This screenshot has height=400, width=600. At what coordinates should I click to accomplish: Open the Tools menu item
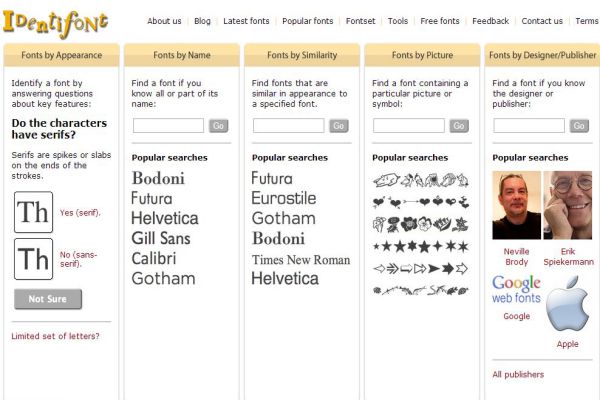tap(398, 21)
